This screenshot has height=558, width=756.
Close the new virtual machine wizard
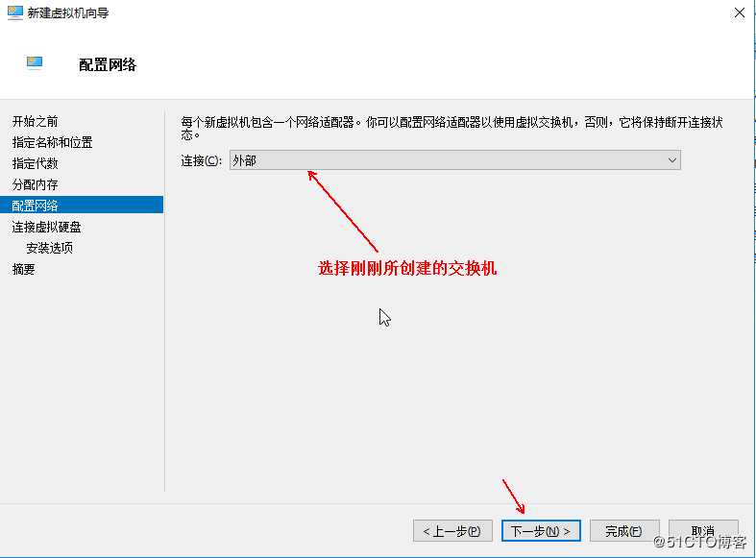pyautogui.click(x=739, y=13)
